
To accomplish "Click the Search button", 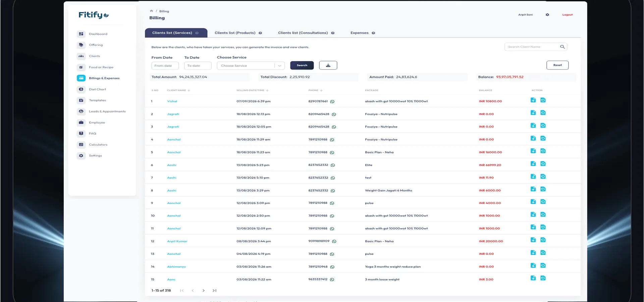I will point(302,65).
